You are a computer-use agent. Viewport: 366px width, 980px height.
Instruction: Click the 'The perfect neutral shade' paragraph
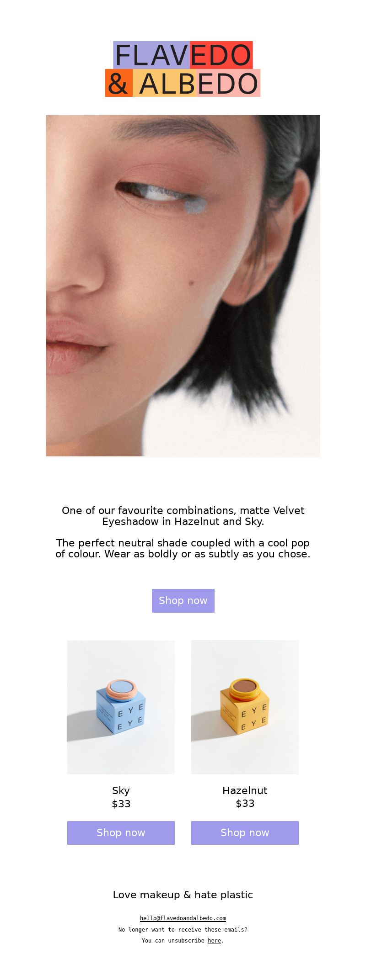click(183, 548)
